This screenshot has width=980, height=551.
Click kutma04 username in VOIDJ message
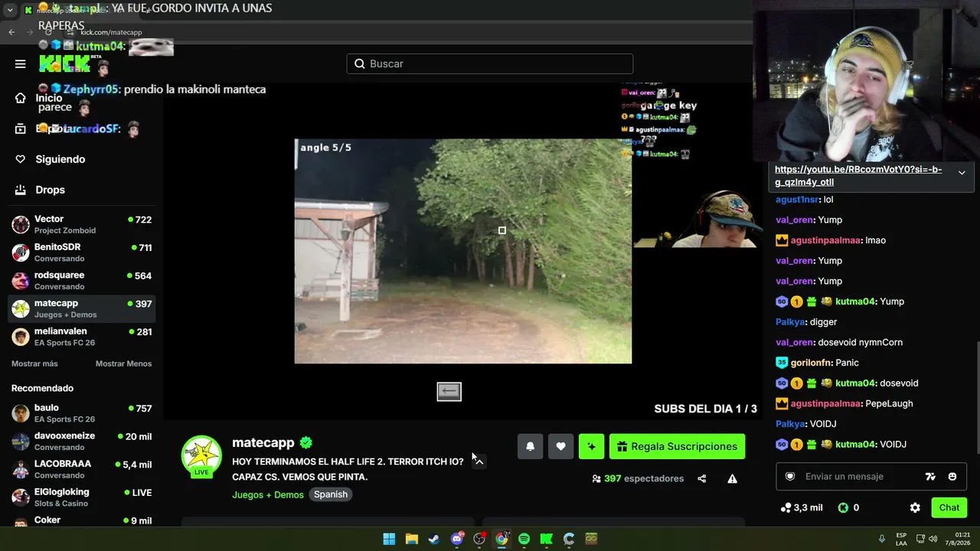click(x=855, y=445)
